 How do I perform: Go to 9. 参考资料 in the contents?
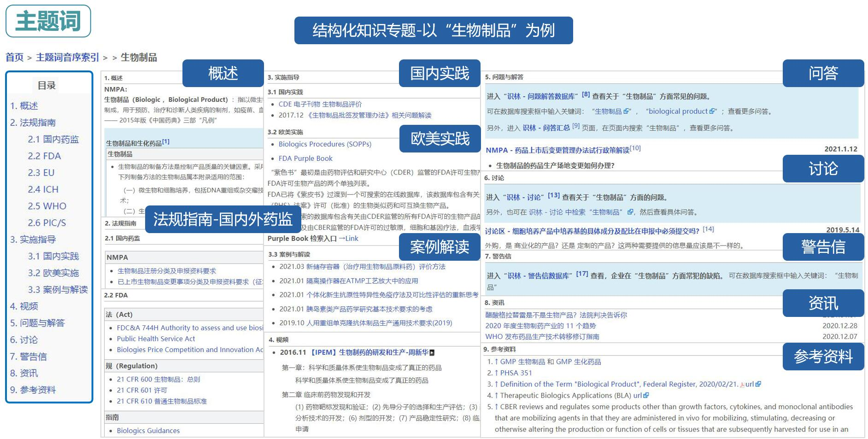(x=33, y=390)
